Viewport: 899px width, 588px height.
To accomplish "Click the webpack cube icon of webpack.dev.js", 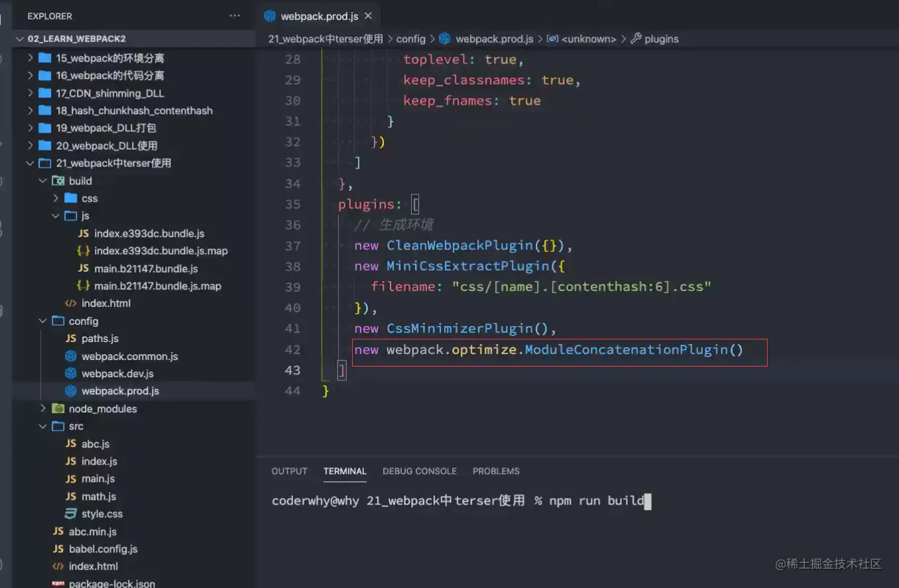I will (x=71, y=373).
